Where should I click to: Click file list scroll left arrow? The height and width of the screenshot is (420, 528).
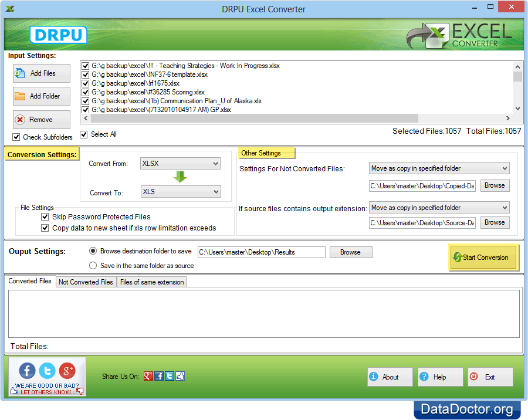[x=86, y=118]
